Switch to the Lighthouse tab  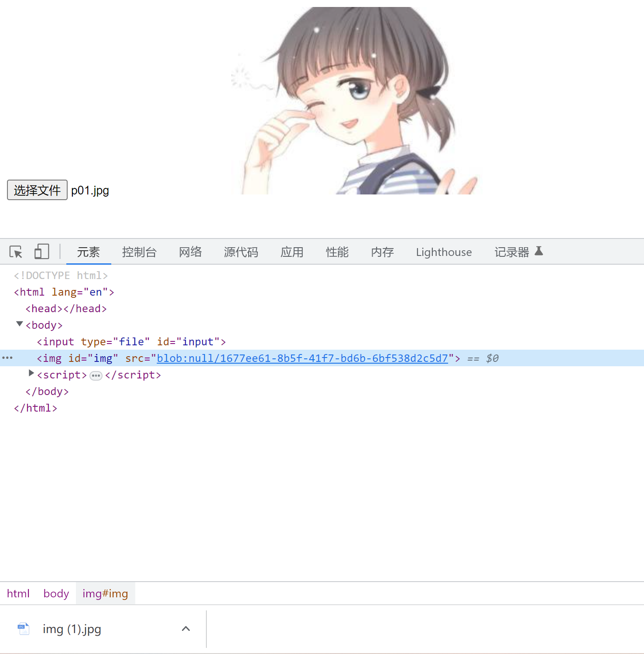(444, 252)
